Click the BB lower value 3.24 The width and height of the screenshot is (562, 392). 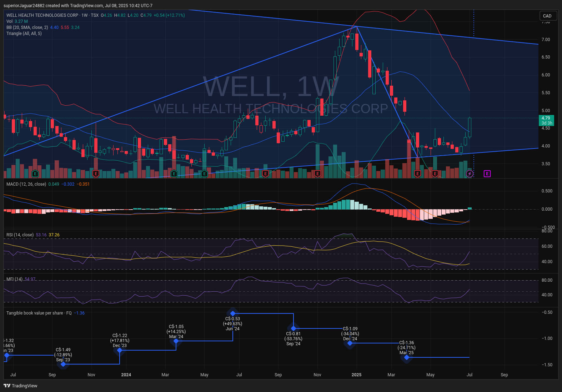(x=75, y=27)
